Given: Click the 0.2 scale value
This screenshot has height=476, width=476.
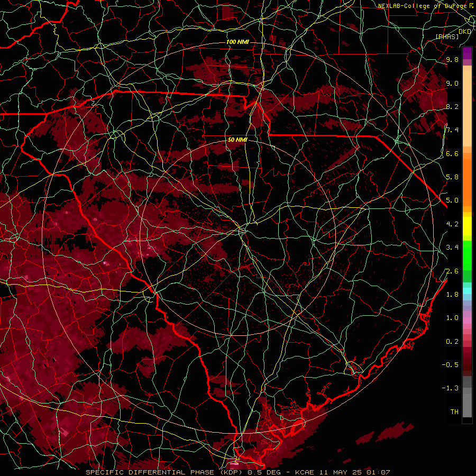Looking at the screenshot, I should 452,342.
